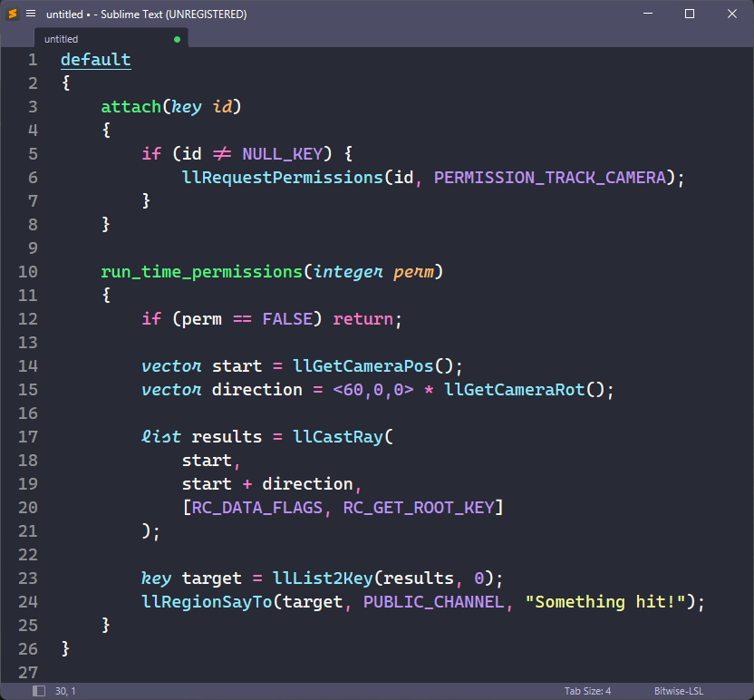Click FALSE constant on line 12

click(287, 319)
